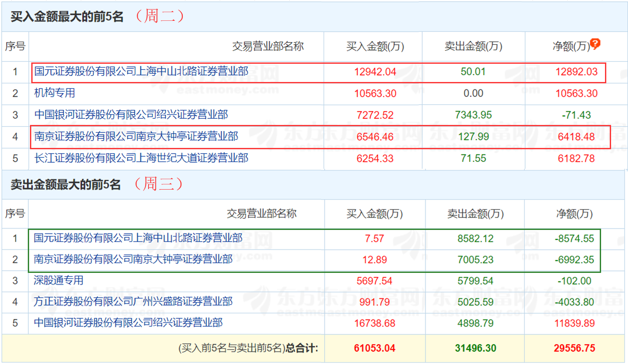Screen dimensions: 628x364
Task: Open the 长江证券上海世纪大道证券营业部 link
Action: (142, 158)
